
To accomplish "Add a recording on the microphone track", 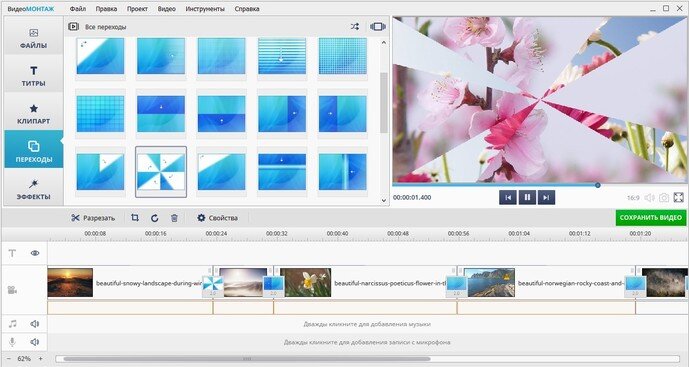I will pos(367,342).
